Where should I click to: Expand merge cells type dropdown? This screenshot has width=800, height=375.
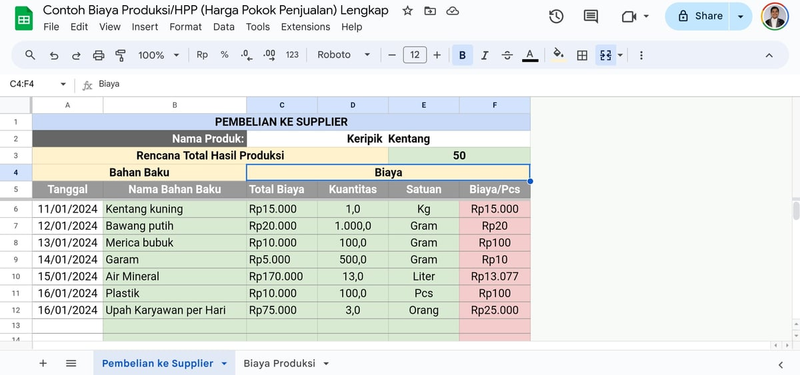[620, 55]
